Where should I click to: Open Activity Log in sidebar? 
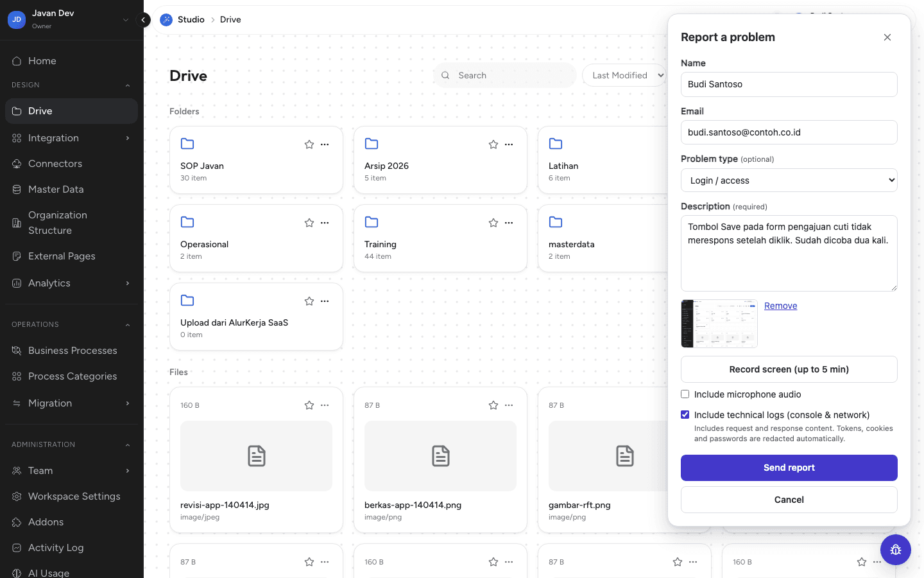(x=71, y=548)
